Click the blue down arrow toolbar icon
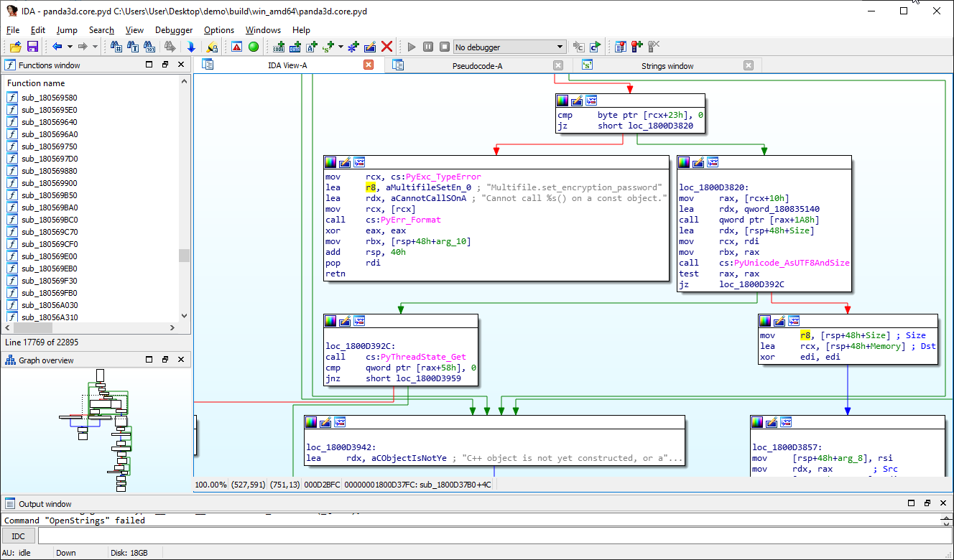This screenshot has width=954, height=560. tap(191, 47)
